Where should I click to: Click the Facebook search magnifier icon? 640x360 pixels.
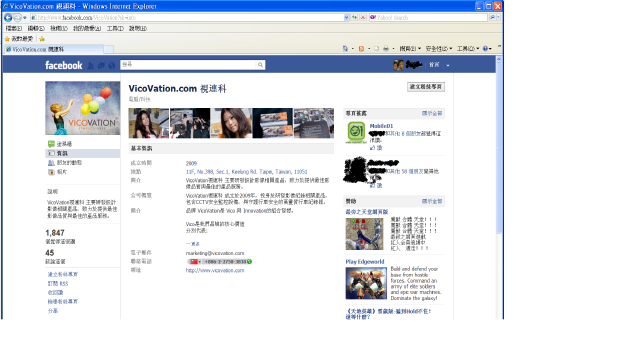(x=260, y=64)
